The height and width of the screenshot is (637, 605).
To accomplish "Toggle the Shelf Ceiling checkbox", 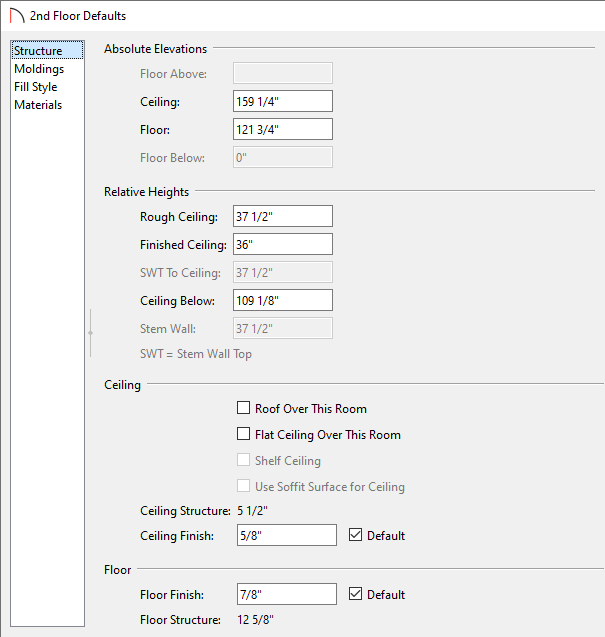I will 243,460.
